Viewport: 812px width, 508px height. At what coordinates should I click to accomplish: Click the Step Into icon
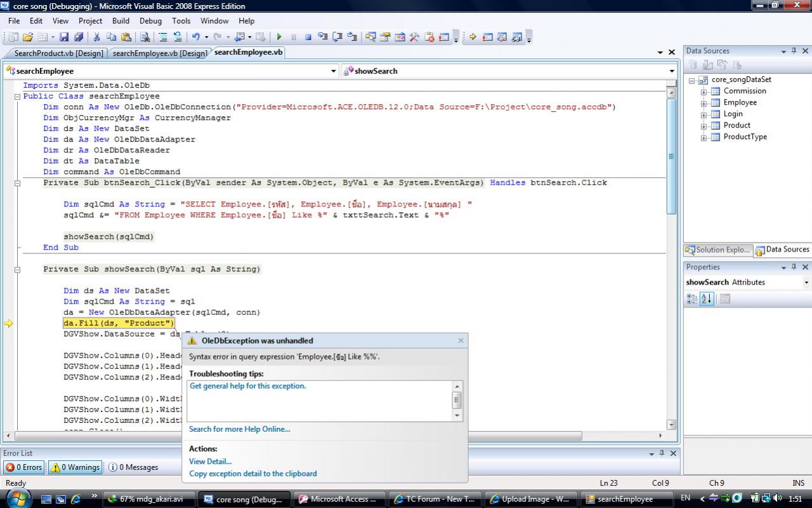pos(323,37)
